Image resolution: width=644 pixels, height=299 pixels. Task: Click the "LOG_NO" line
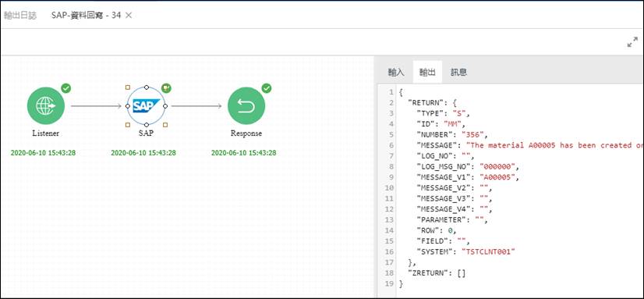click(x=445, y=156)
